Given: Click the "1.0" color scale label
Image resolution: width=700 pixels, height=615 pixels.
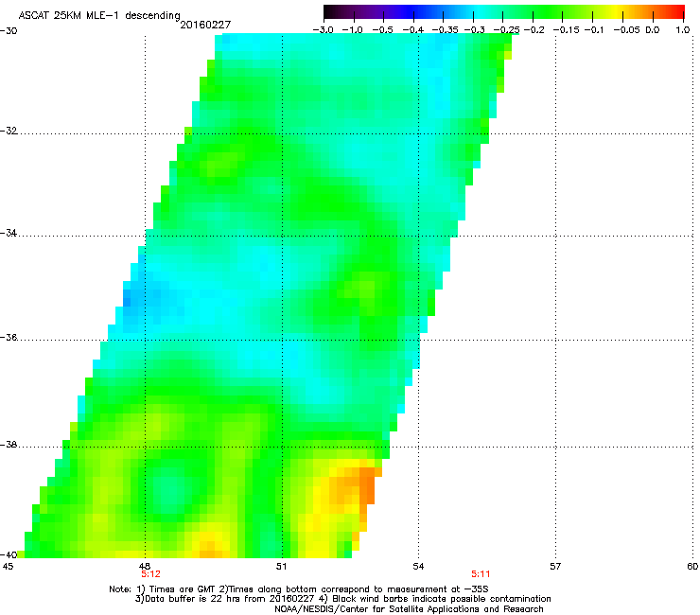Looking at the screenshot, I should (683, 30).
